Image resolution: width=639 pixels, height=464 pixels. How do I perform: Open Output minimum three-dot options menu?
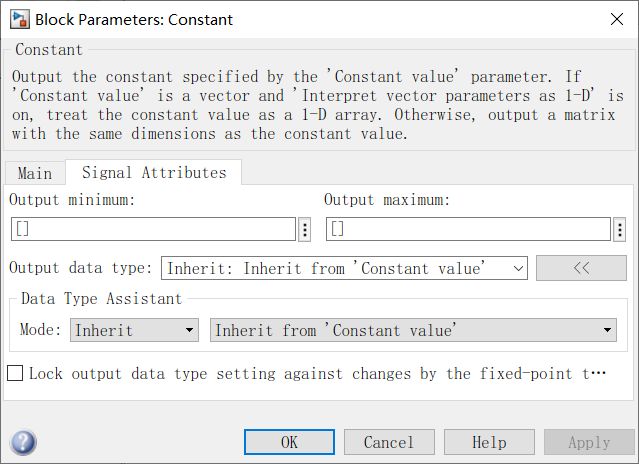[x=304, y=229]
